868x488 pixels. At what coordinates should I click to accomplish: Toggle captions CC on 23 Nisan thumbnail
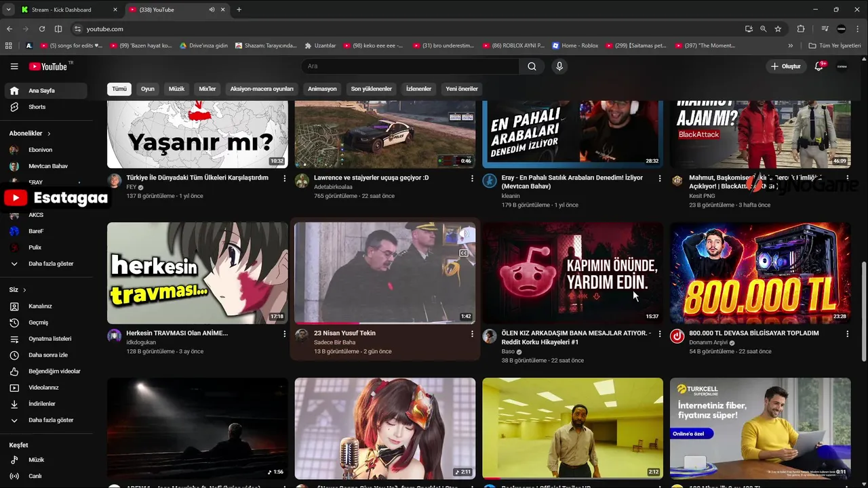click(x=464, y=253)
